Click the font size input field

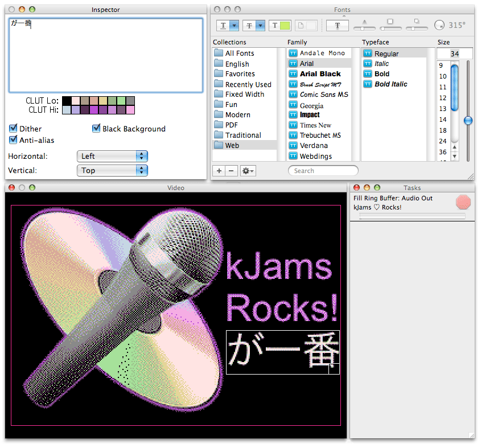455,54
